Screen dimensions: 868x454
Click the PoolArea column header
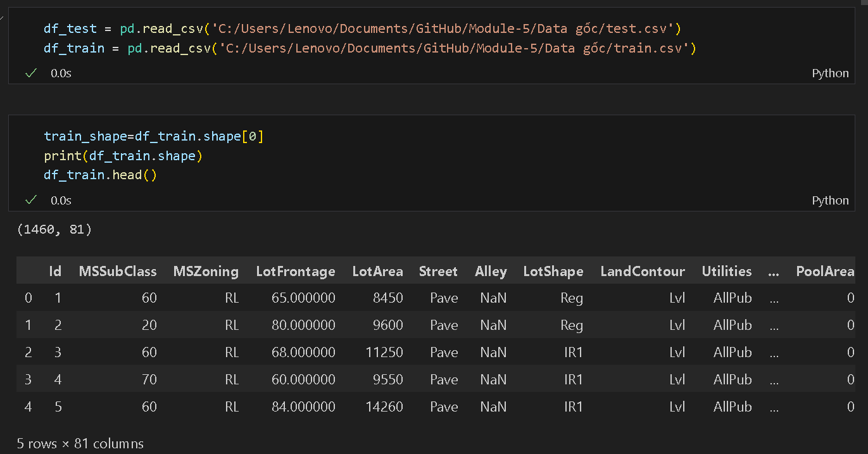(x=825, y=272)
